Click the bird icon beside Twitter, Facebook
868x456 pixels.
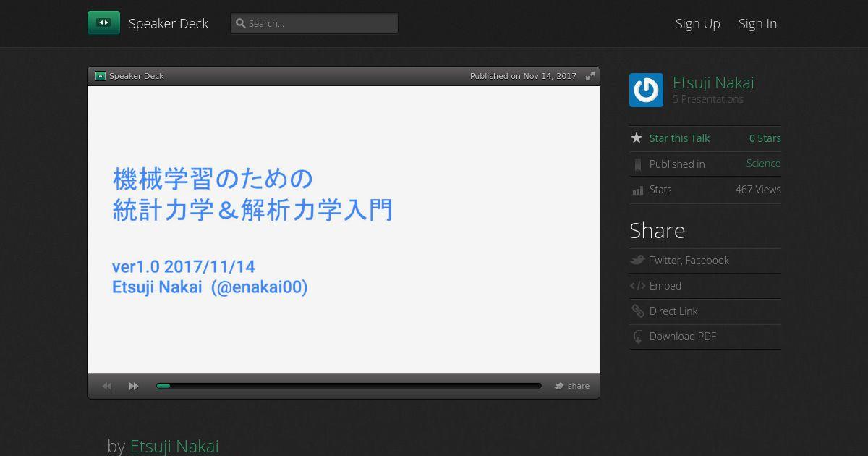point(637,260)
